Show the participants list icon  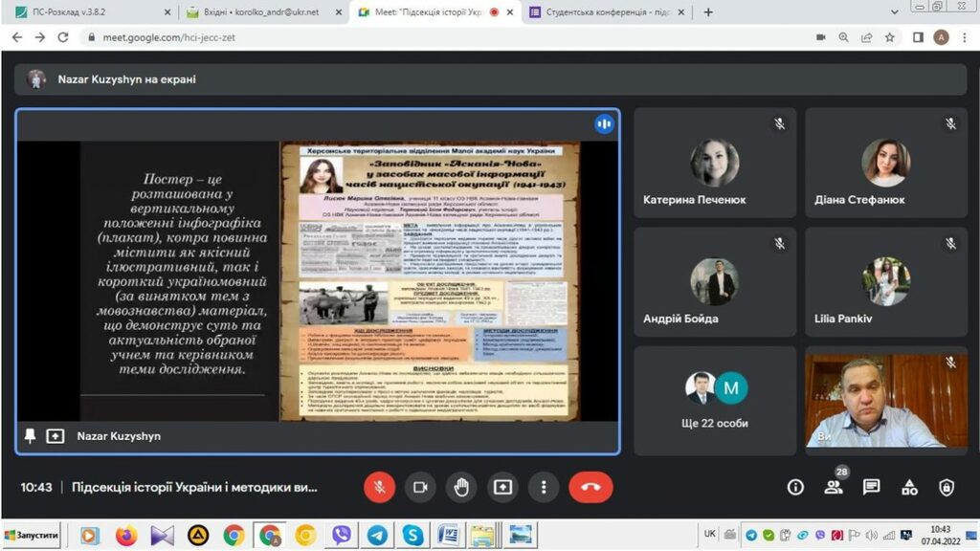click(834, 487)
